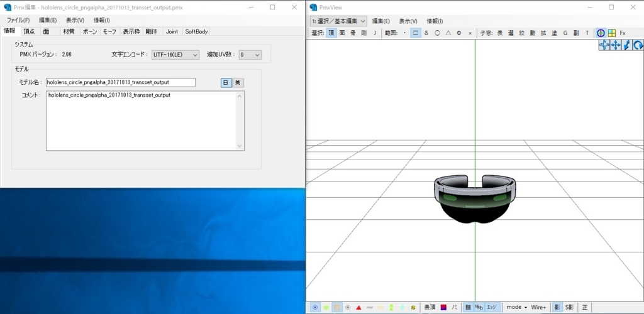The width and height of the screenshot is (644, 314).
Task: Toggle the 影 shadow button
Action: pos(557,308)
